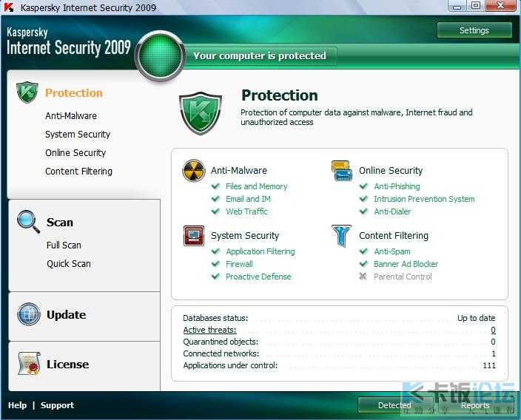This screenshot has width=521, height=420.
Task: Start Quick Scan from sidebar
Action: (x=69, y=264)
